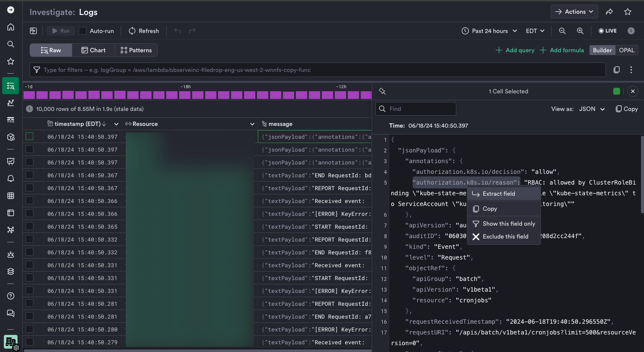Open the View as JSON dropdown

tap(592, 109)
